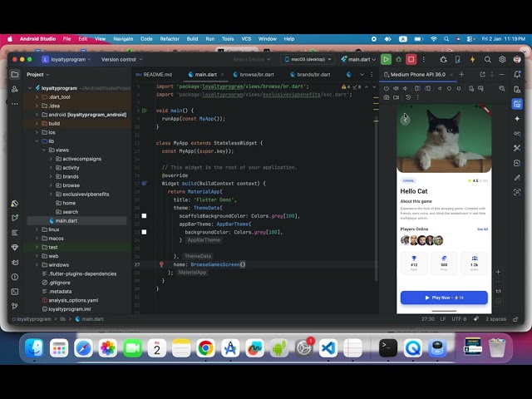
Task: Open loyaltyprogram project dropdown
Action: click(x=66, y=59)
